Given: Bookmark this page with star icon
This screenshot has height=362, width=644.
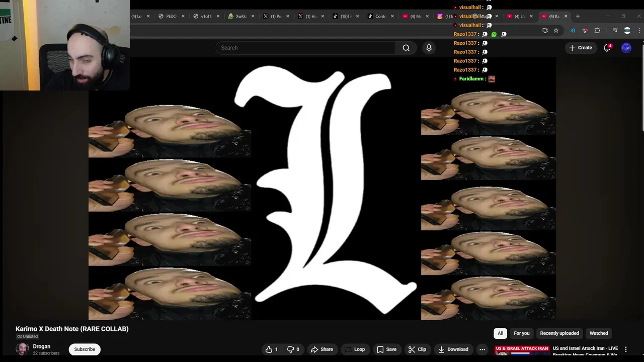Looking at the screenshot, I should tap(556, 31).
